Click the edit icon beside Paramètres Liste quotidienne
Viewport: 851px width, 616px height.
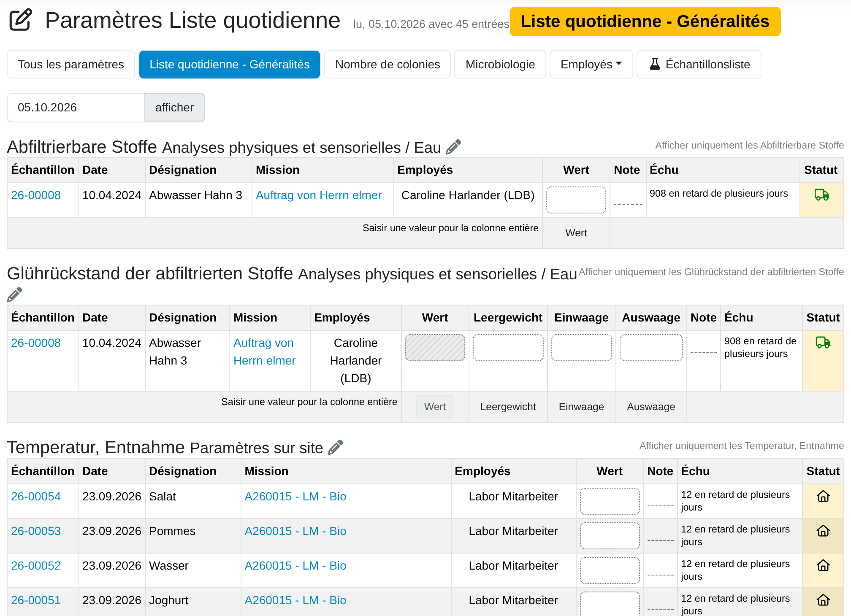[x=21, y=20]
